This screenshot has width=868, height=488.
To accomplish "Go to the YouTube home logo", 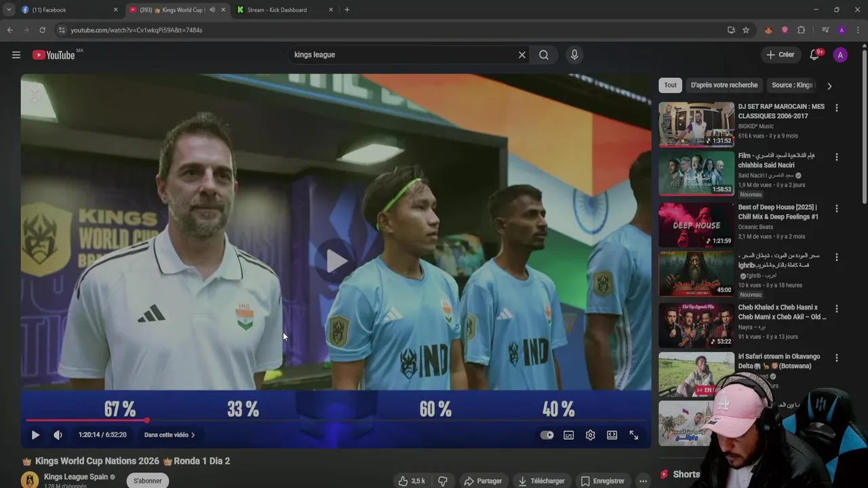I will pos(54,55).
